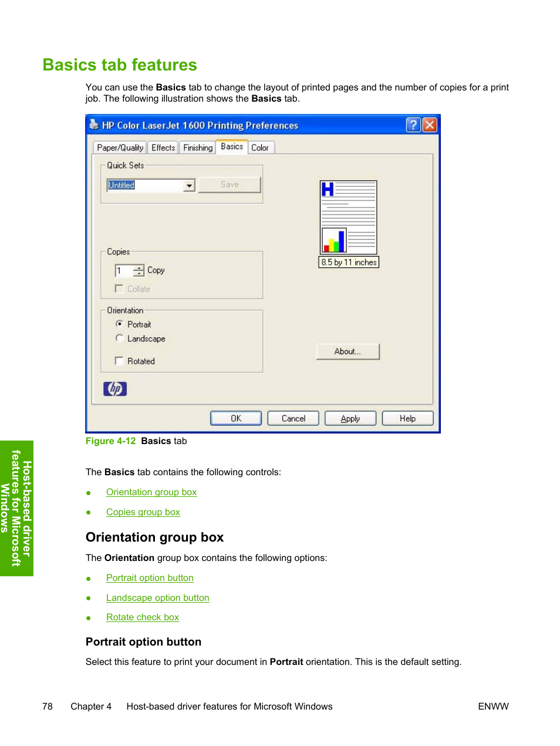Click the Portrait option button heading
Screen dimensions: 560x746
(143, 642)
